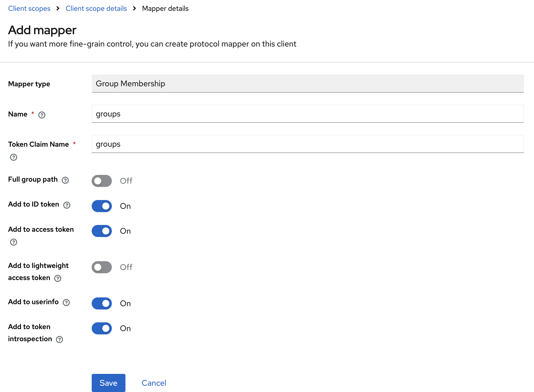Viewport: 534px width, 392px height.
Task: Switch off Add to token introspection
Action: coord(102,328)
